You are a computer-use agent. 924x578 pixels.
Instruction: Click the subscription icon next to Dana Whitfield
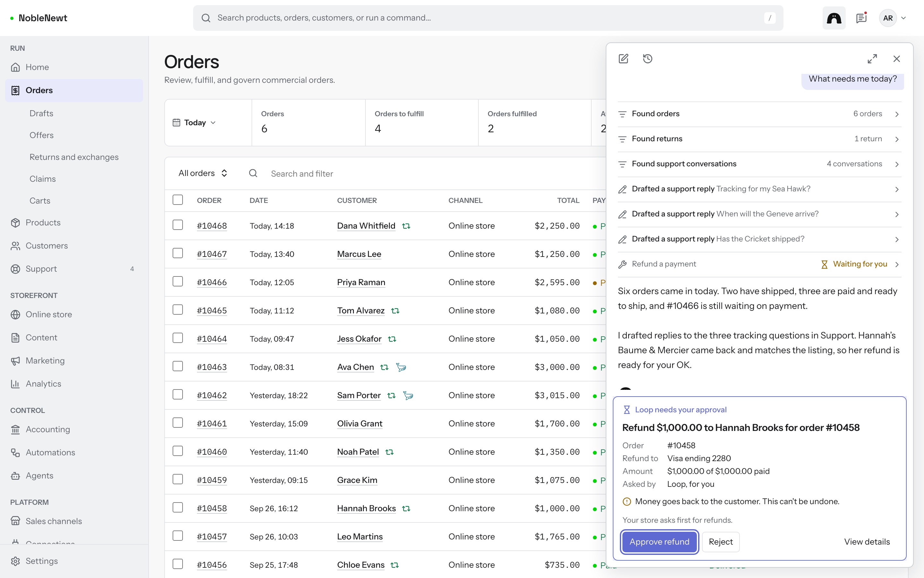pos(406,226)
